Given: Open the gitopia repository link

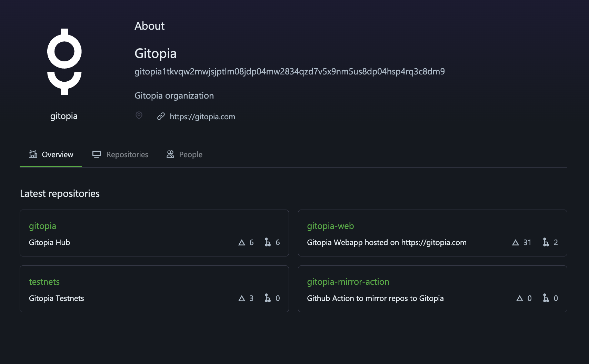Looking at the screenshot, I should [x=42, y=226].
